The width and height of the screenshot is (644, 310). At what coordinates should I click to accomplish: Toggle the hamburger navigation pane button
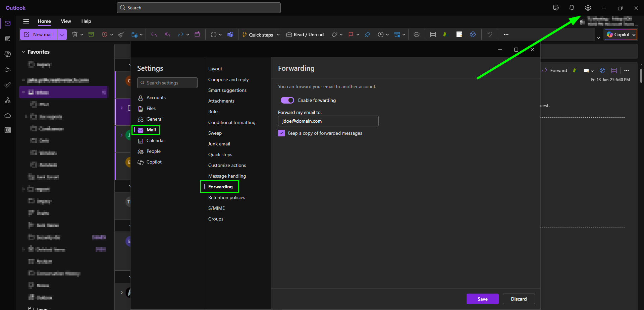click(x=26, y=21)
